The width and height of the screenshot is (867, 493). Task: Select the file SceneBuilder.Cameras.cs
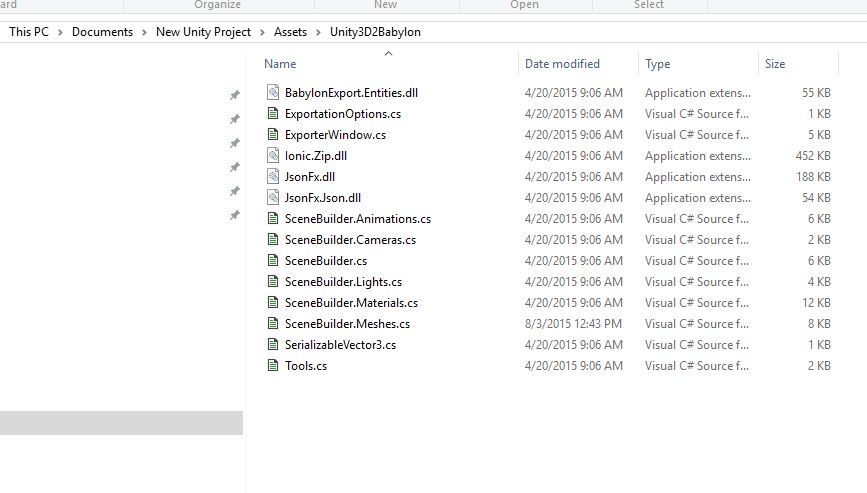(350, 240)
